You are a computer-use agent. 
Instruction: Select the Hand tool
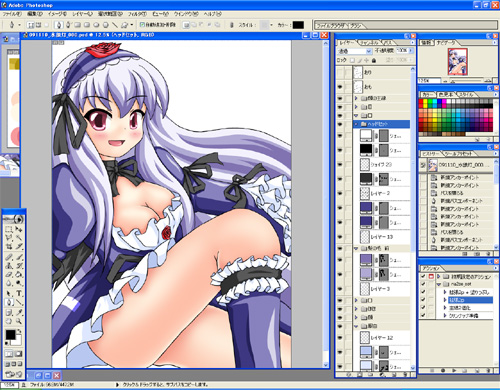[9, 321]
